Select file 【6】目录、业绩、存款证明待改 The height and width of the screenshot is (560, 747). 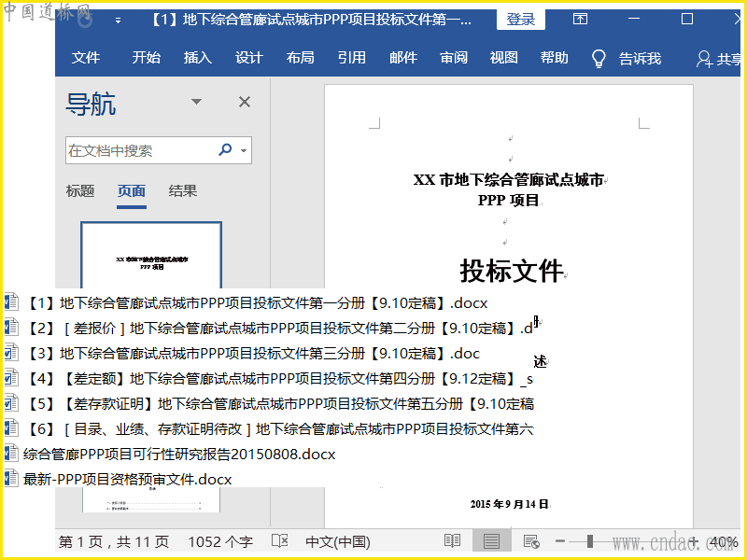coord(279,429)
